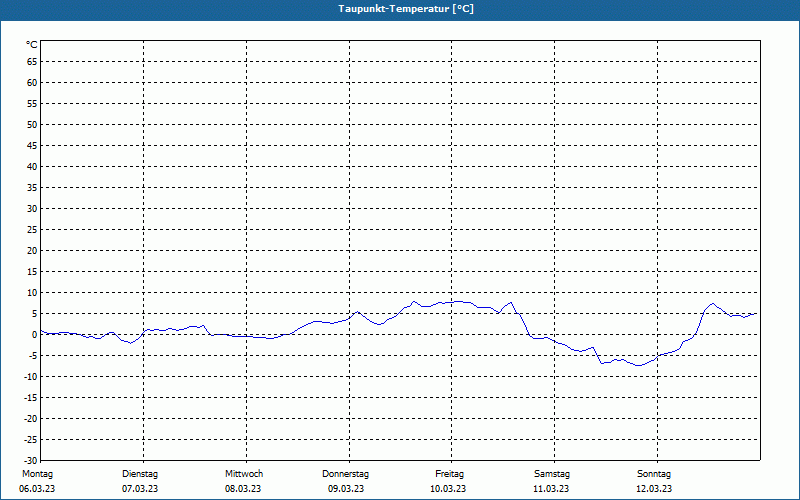
Task: Click the 11.03.23 date label
Action: 551,489
